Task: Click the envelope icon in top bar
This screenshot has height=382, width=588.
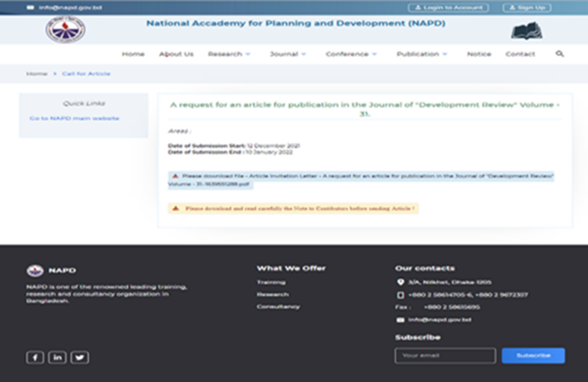Action: coord(31,7)
